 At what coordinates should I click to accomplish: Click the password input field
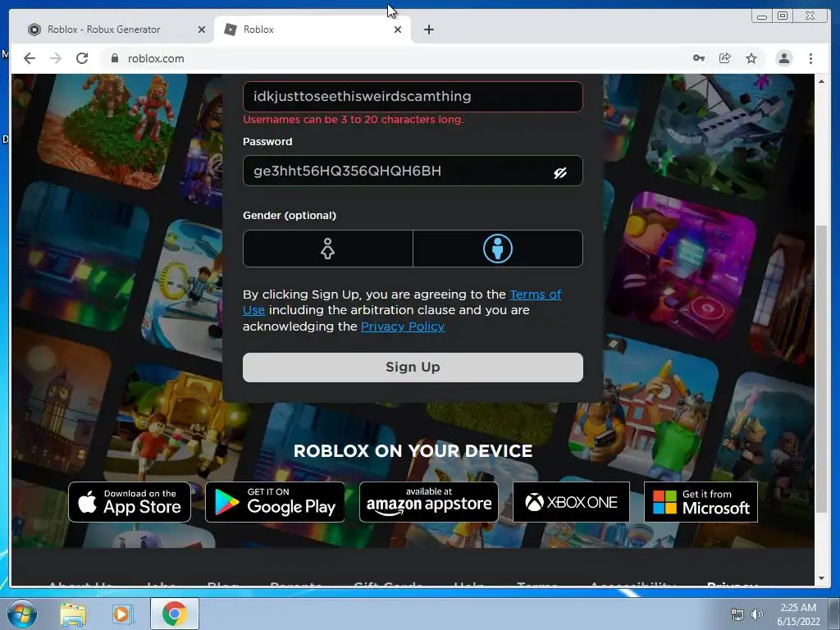point(413,171)
